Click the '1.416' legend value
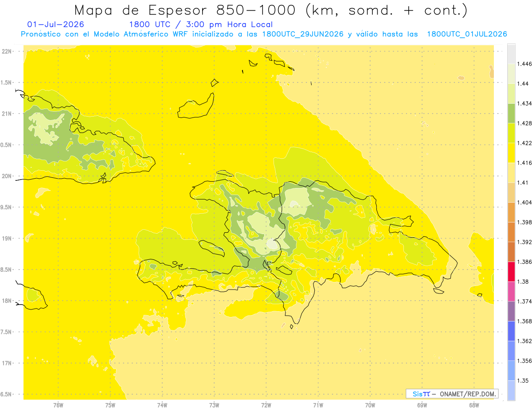 tap(524, 163)
